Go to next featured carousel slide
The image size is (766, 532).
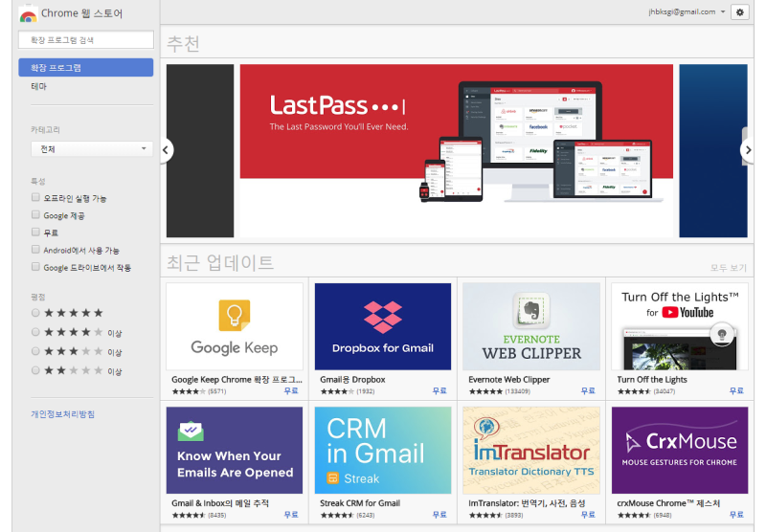coord(748,150)
